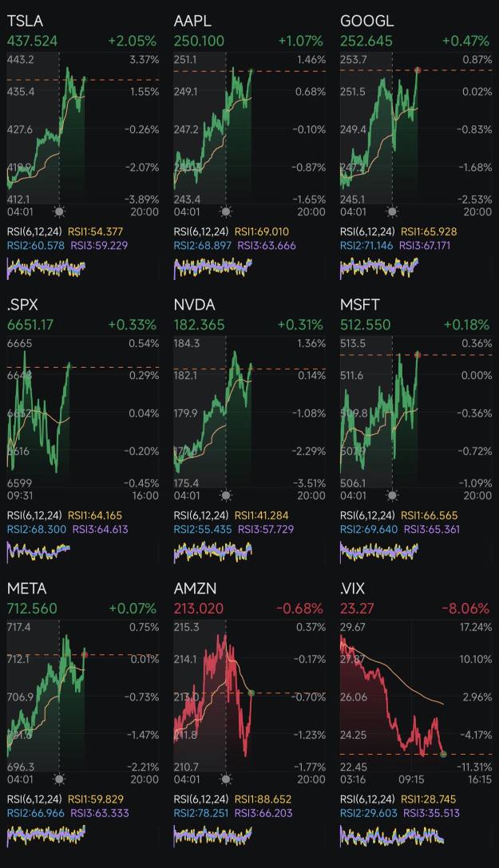
Task: Click the sun icon on META chart
Action: [x=59, y=779]
